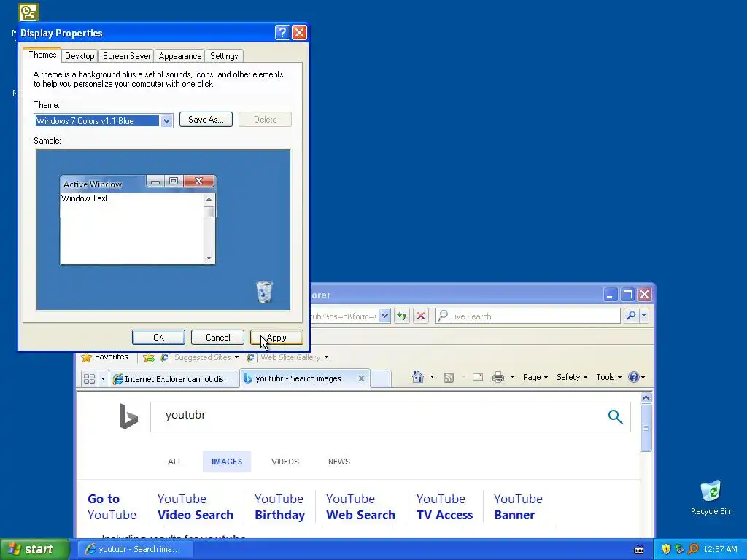The height and width of the screenshot is (560, 747).
Task: Click the sample theme preview area
Action: 163,230
